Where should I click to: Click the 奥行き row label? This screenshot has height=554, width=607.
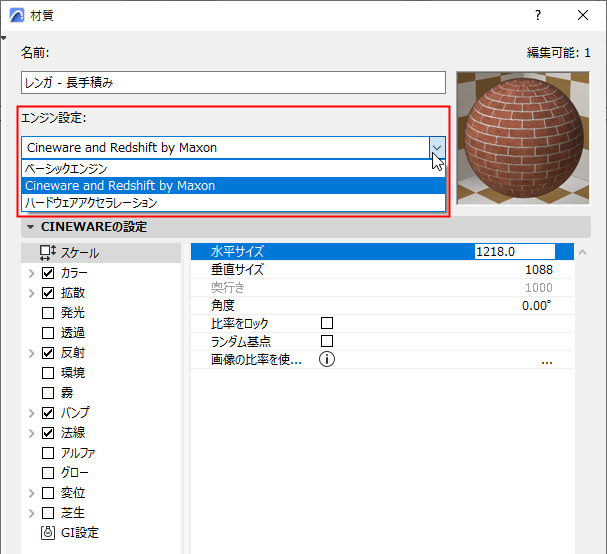[x=228, y=288]
